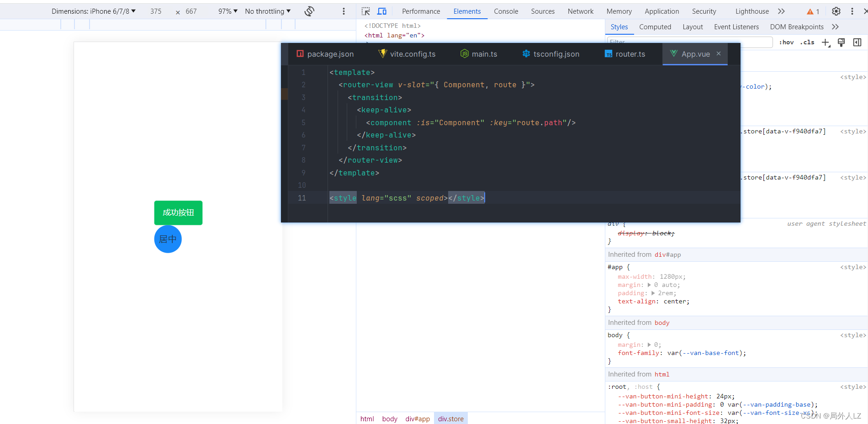This screenshot has height=424, width=868.
Task: Edit the device width 375 field
Action: point(156,11)
